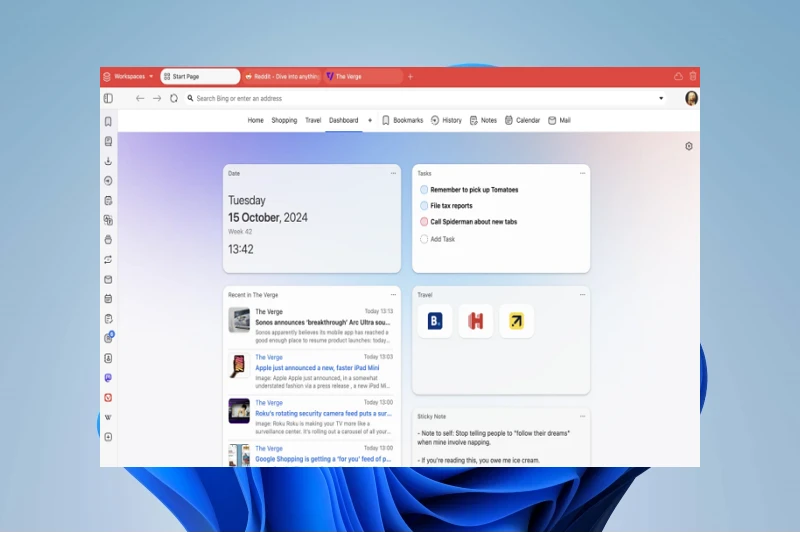This screenshot has width=800, height=533.
Task: Expand the Workspaces dropdown
Action: coord(129,77)
